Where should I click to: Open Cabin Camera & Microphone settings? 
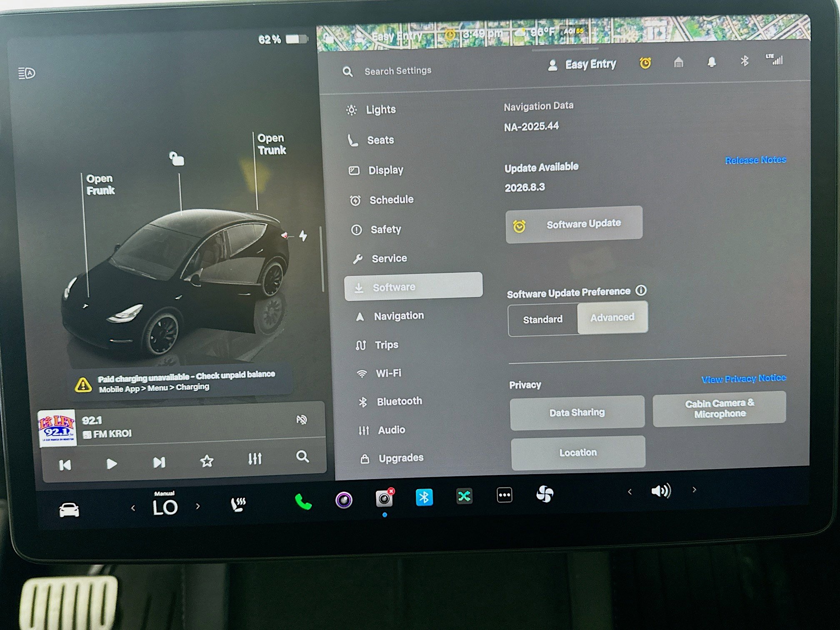[x=720, y=408]
